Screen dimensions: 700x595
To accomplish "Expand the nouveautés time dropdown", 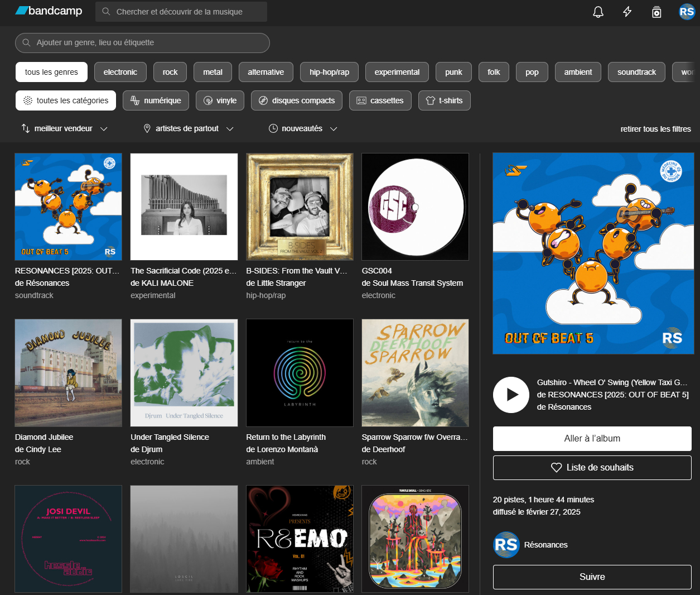I will pos(303,128).
